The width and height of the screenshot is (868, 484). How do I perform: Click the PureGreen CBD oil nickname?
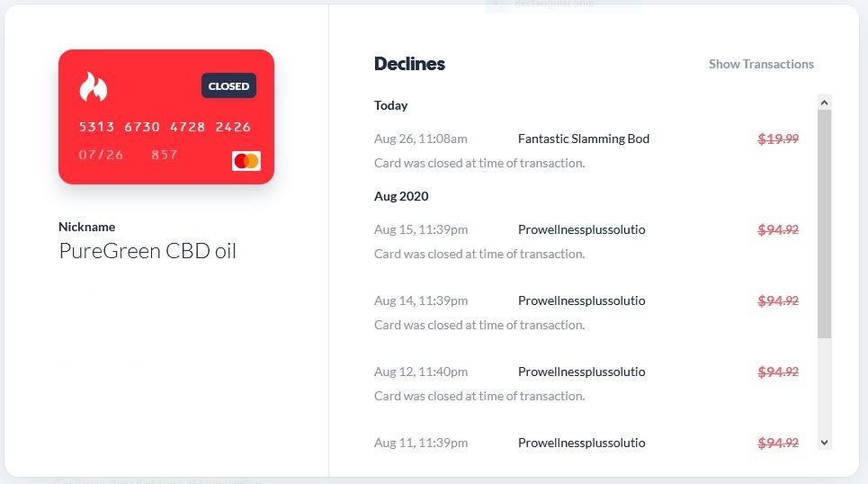[148, 251]
